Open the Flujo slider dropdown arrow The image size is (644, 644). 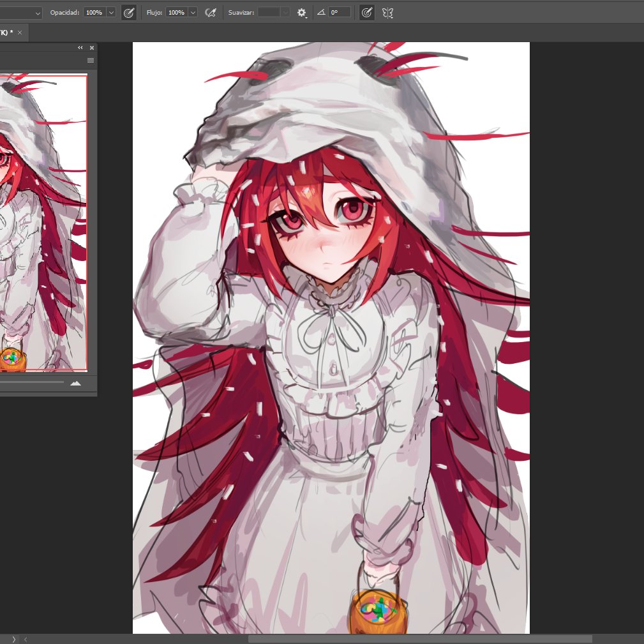(193, 12)
